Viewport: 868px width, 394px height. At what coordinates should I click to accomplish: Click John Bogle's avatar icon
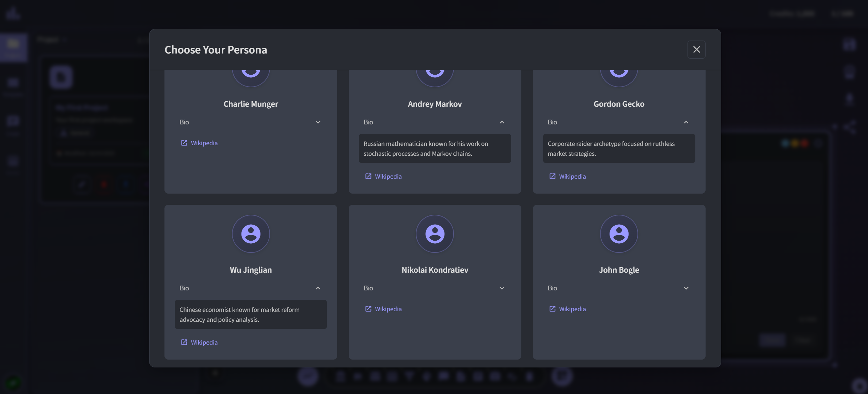point(619,233)
